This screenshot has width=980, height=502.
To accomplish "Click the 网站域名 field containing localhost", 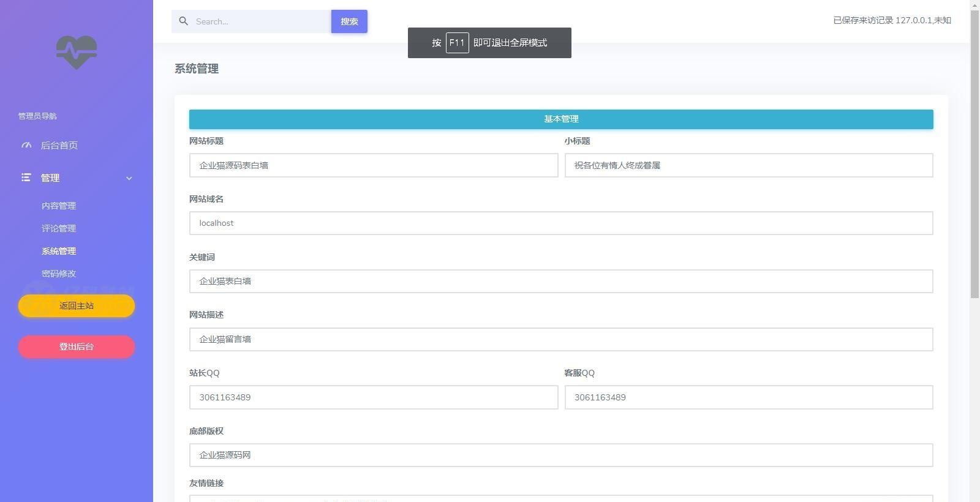I will coord(561,223).
